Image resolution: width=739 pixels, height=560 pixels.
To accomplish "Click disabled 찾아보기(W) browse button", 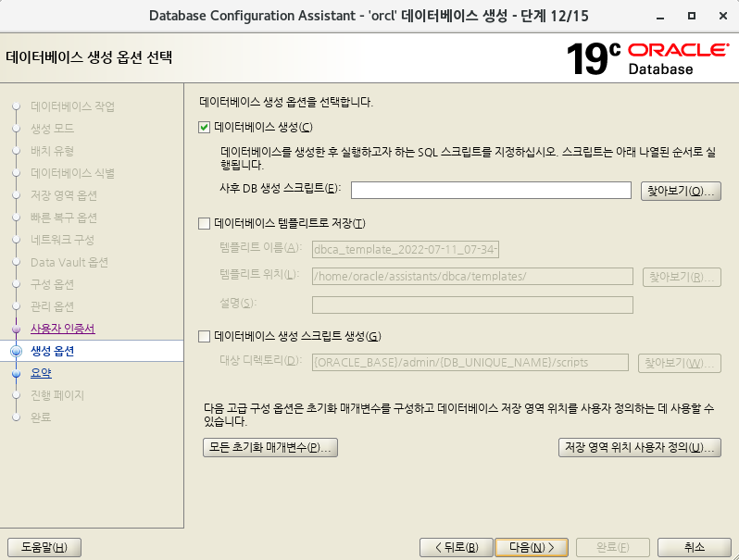I will click(680, 363).
